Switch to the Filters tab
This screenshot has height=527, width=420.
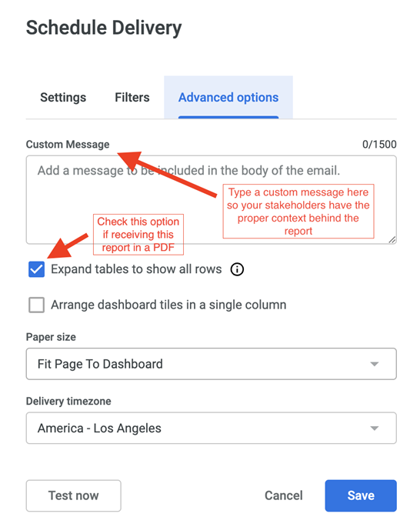pyautogui.click(x=132, y=98)
